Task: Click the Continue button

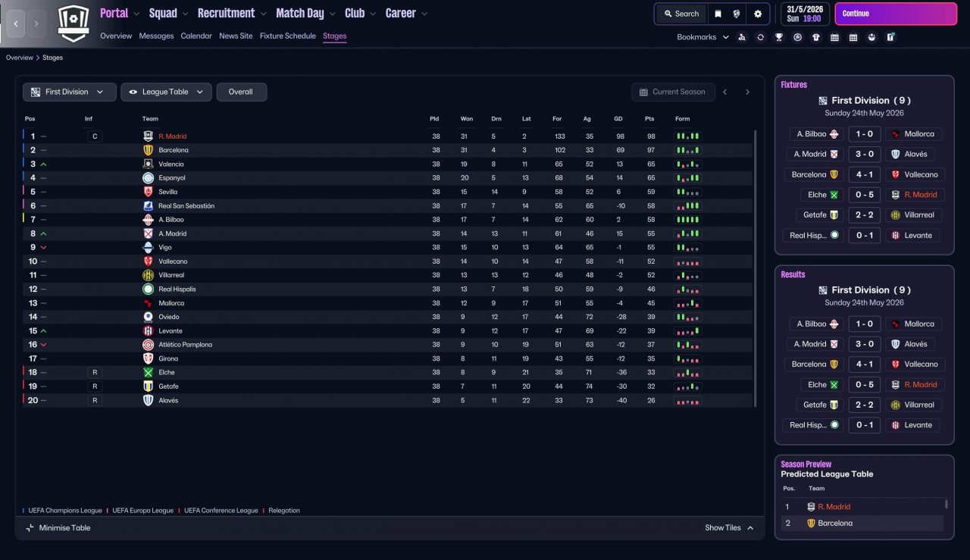Action: [x=896, y=14]
